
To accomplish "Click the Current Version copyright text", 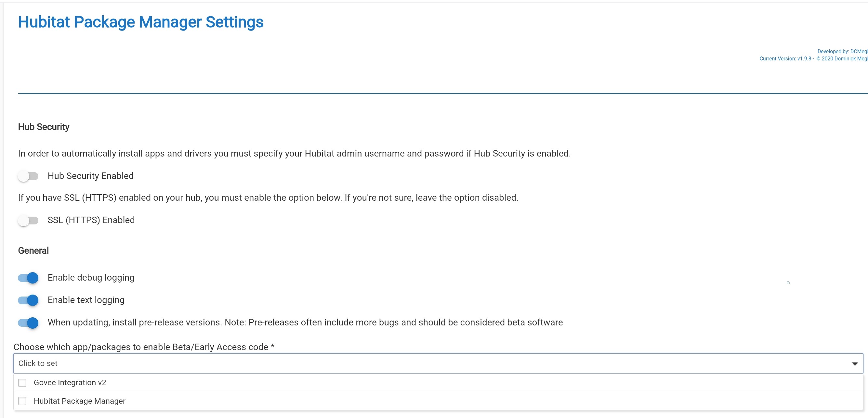I will click(x=813, y=58).
